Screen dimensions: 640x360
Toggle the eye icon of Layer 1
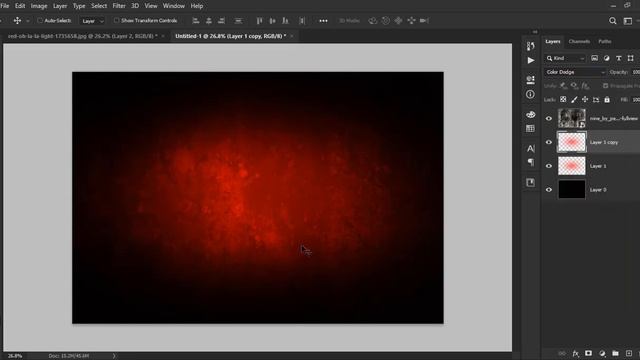pyautogui.click(x=549, y=166)
